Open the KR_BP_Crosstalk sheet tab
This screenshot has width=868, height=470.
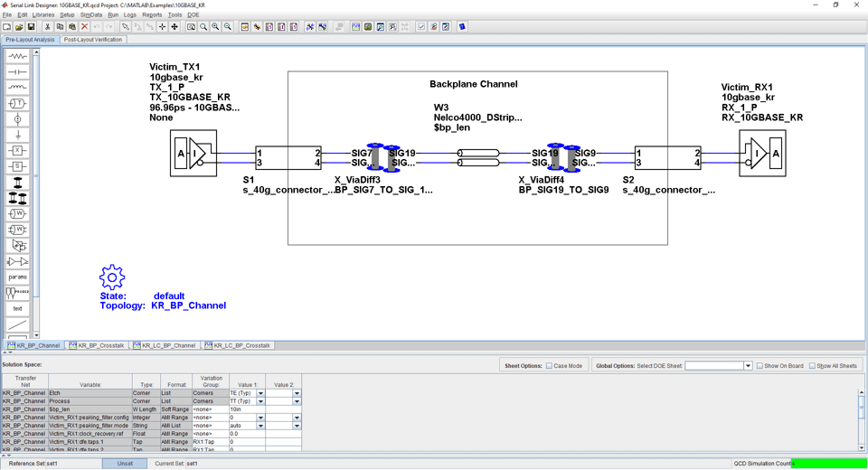97,345
